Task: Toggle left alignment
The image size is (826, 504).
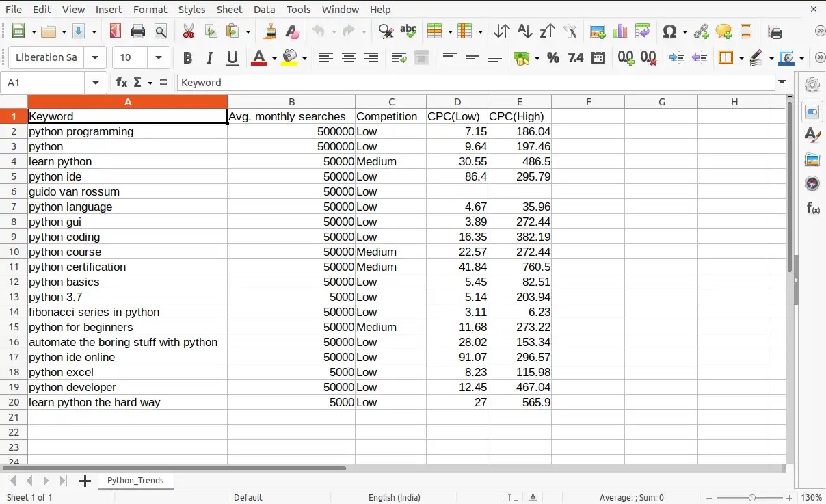Action: pos(326,58)
